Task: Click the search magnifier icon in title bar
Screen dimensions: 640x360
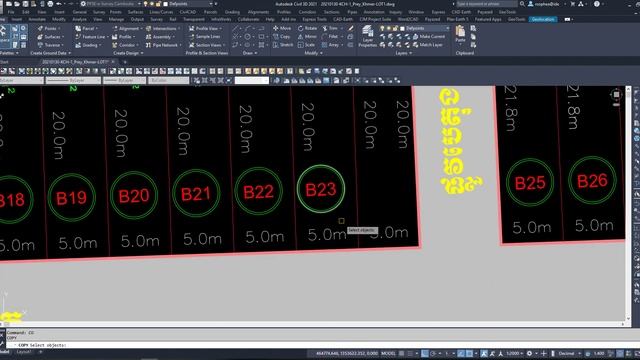Action: (x=522, y=4)
